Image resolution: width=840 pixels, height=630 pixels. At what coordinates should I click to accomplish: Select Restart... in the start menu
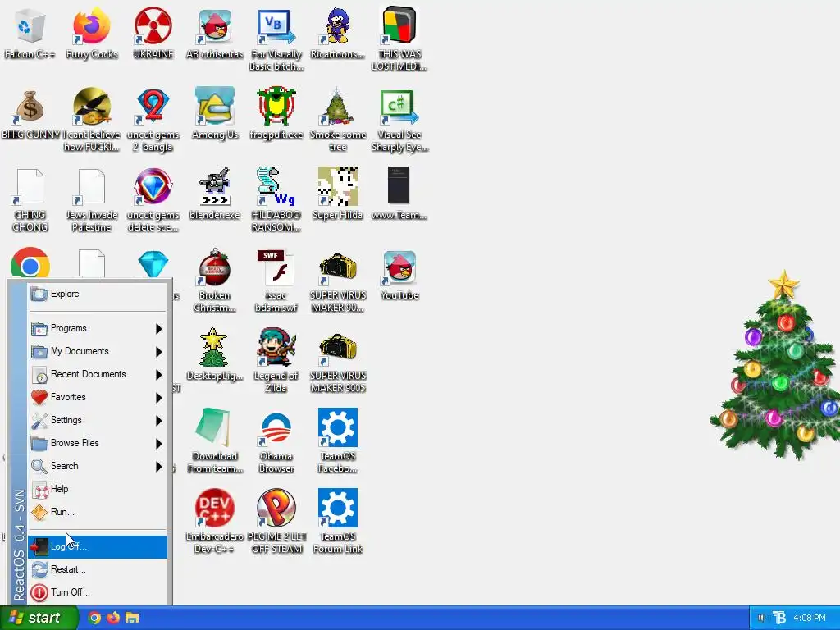(98, 569)
